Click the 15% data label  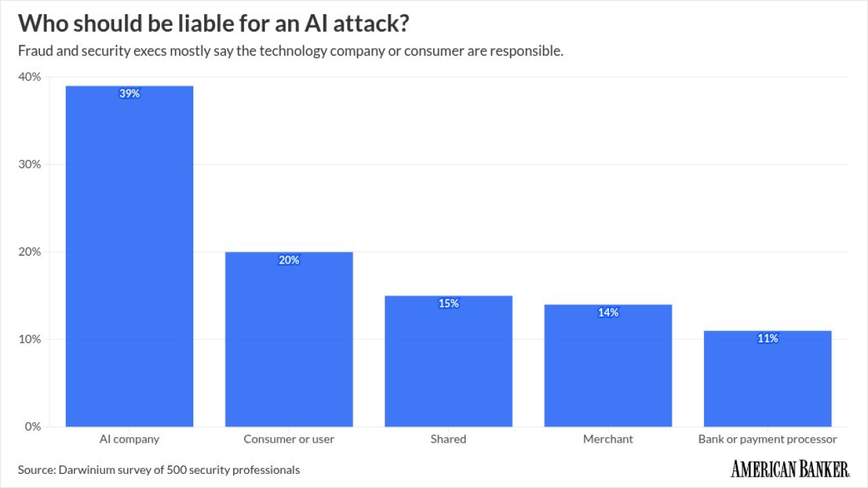448,304
